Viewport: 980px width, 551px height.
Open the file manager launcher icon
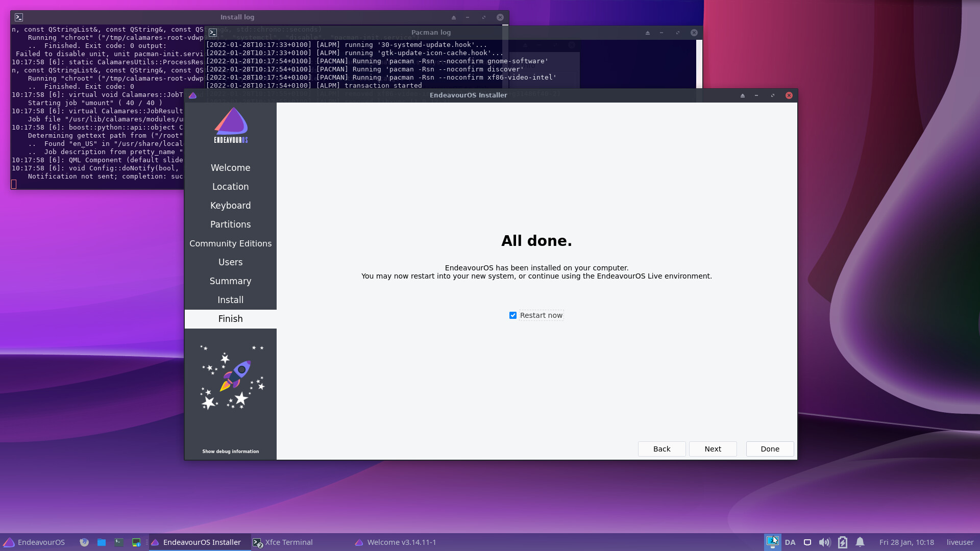click(x=102, y=542)
